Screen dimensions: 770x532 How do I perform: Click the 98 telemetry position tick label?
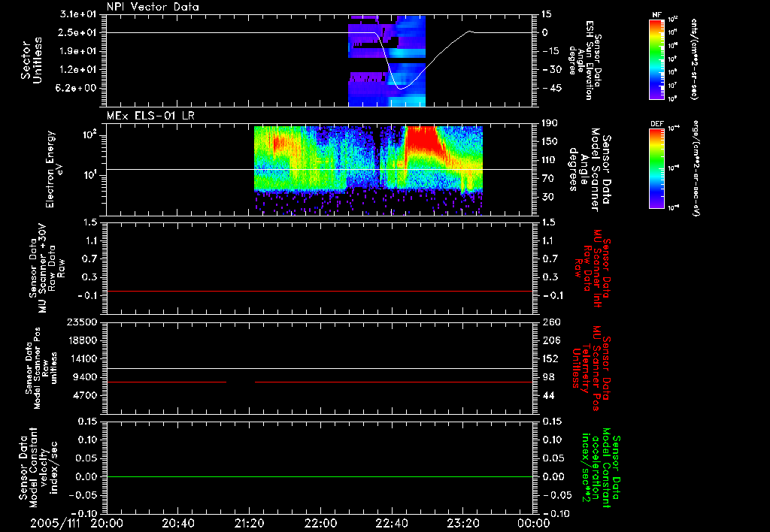pyautogui.click(x=548, y=377)
